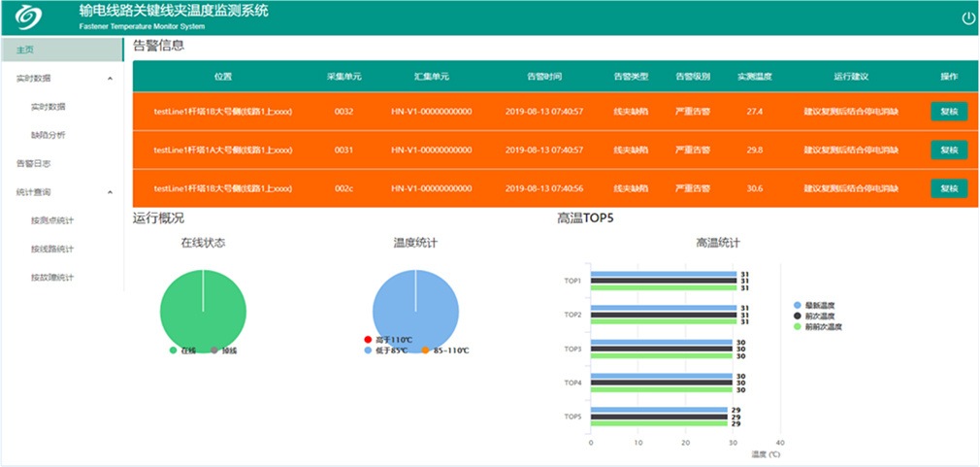
Task: Toggle 85~110℃ orange legend marker
Action: click(425, 350)
